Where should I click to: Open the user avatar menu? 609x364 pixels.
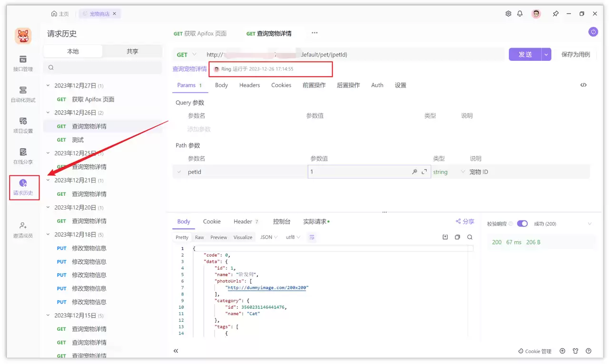536,14
